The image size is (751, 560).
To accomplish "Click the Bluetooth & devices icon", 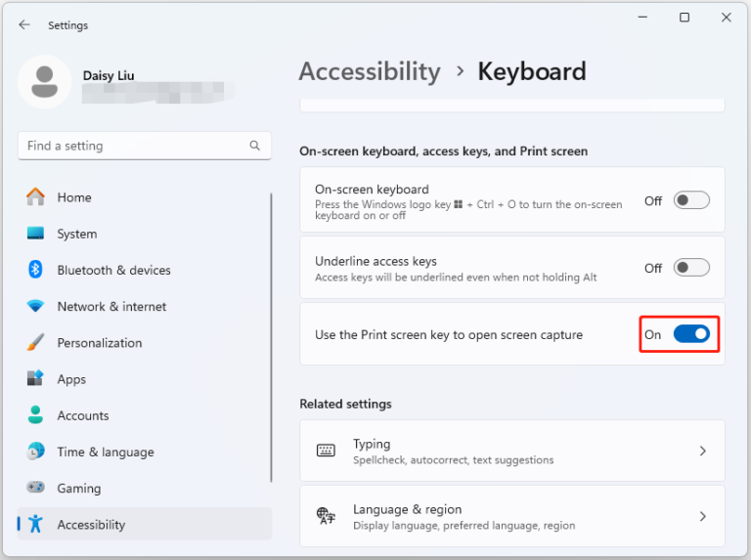I will (x=36, y=270).
